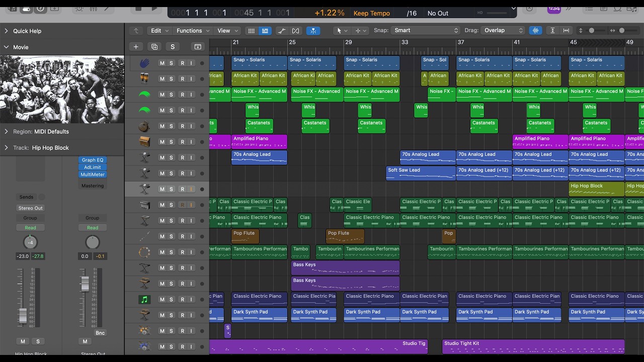Click the Hip Hop Block volume fader

(x=22, y=315)
